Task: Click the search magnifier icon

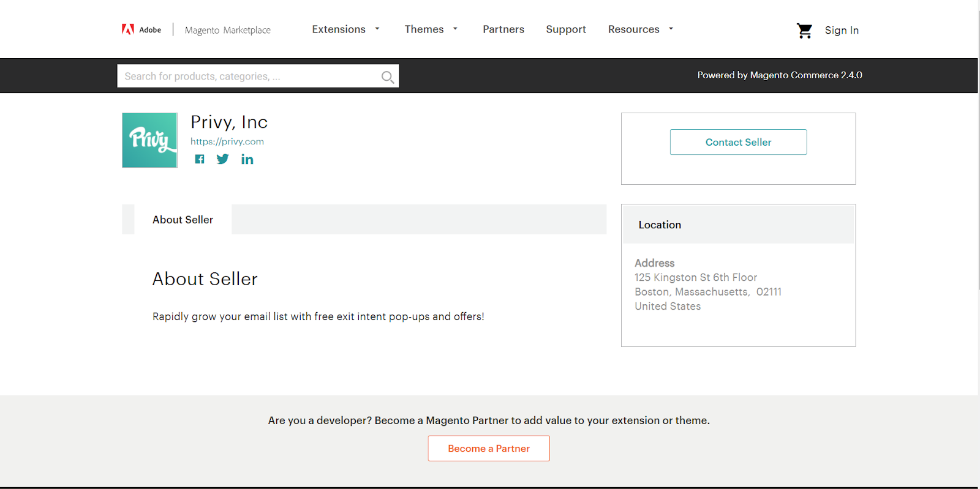Action: [387, 77]
